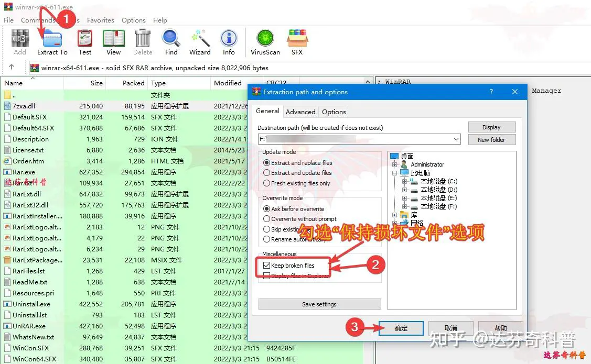Run VirusScan on the archive
This screenshot has height=364, width=591.
click(265, 41)
